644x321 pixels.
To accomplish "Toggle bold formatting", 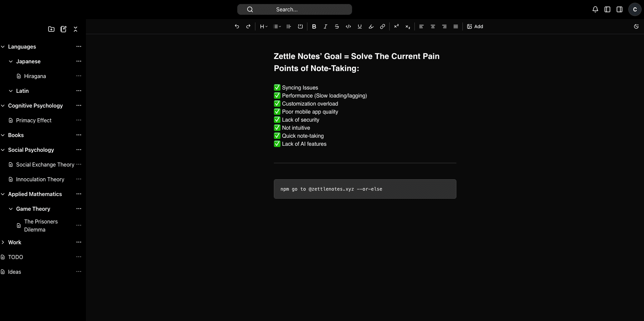I will 314,26.
